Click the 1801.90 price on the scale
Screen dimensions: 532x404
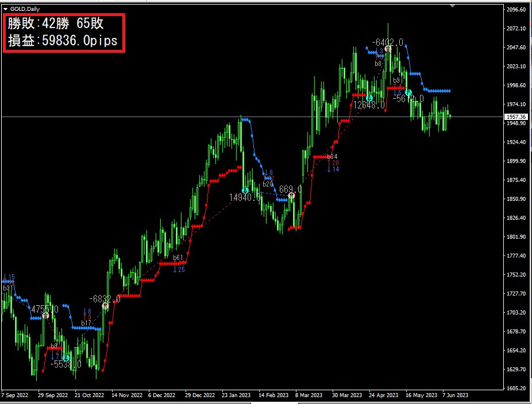click(516, 236)
